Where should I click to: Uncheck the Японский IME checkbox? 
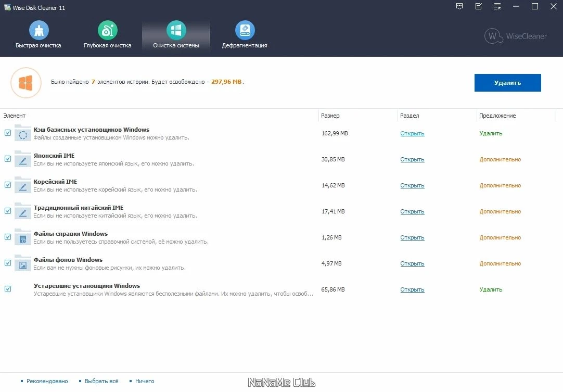[7, 159]
